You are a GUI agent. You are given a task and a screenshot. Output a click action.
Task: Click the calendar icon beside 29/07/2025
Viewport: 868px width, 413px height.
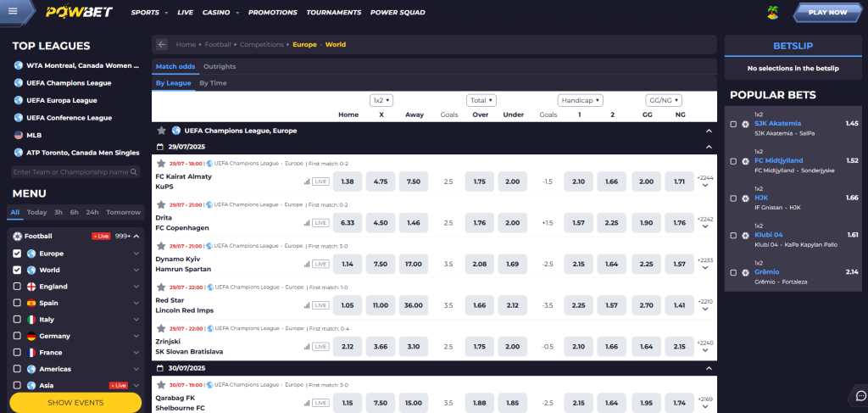pos(160,148)
